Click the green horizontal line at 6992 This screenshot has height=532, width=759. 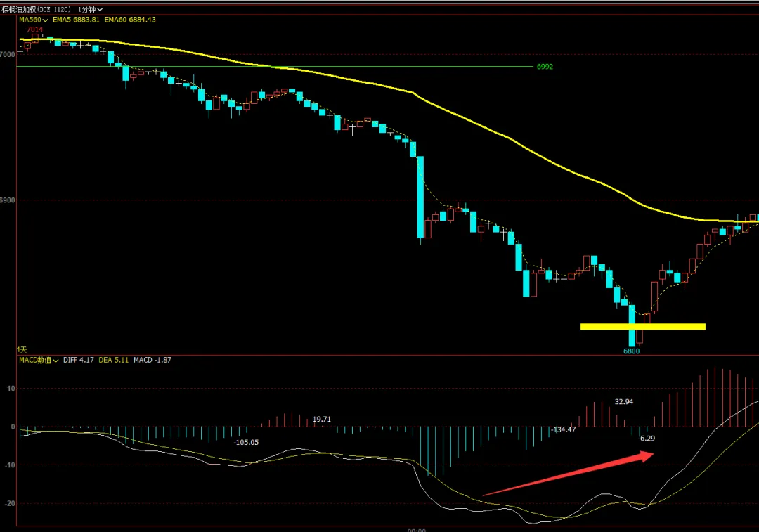(x=275, y=66)
